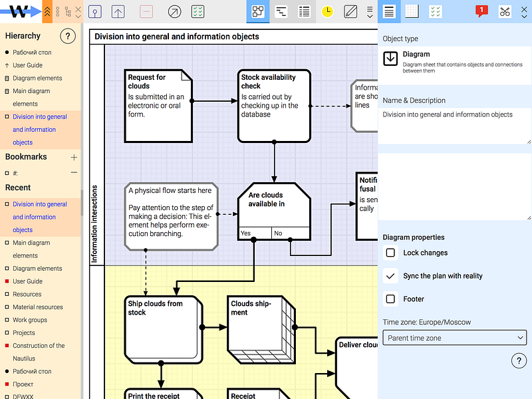Screen dimensions: 532x399
Task: Remove the # bookmark with minus icon
Action: [x=74, y=173]
